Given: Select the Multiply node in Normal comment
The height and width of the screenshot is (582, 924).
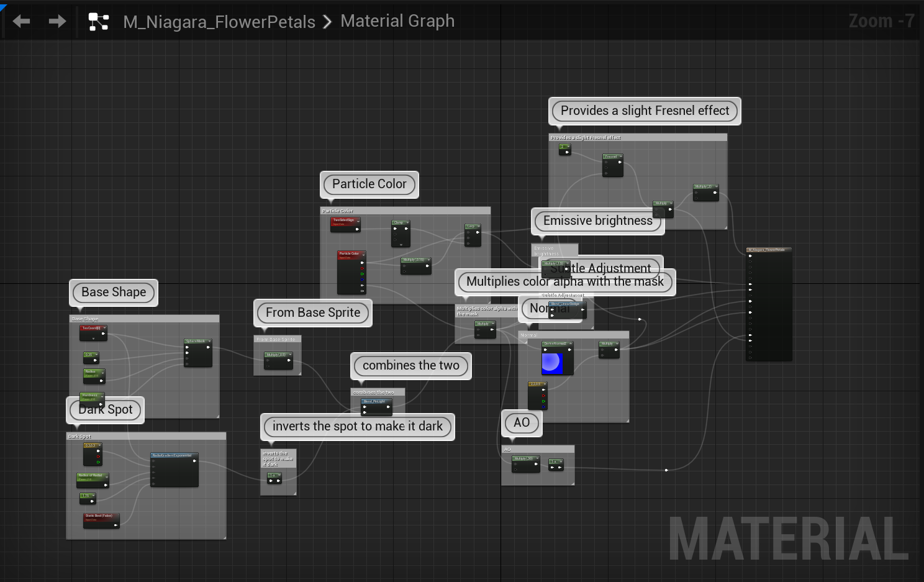Looking at the screenshot, I should [609, 350].
